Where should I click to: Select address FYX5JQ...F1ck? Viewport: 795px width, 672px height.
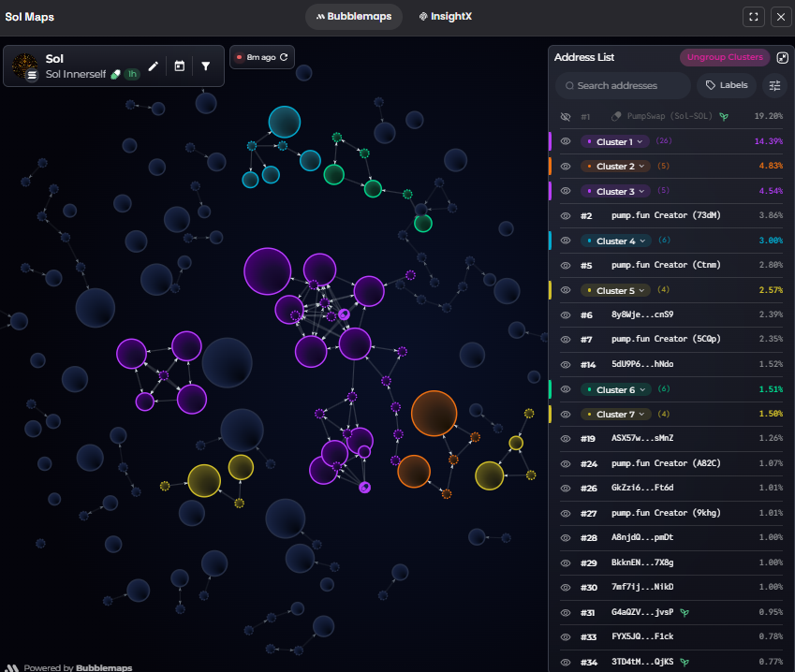(642, 636)
